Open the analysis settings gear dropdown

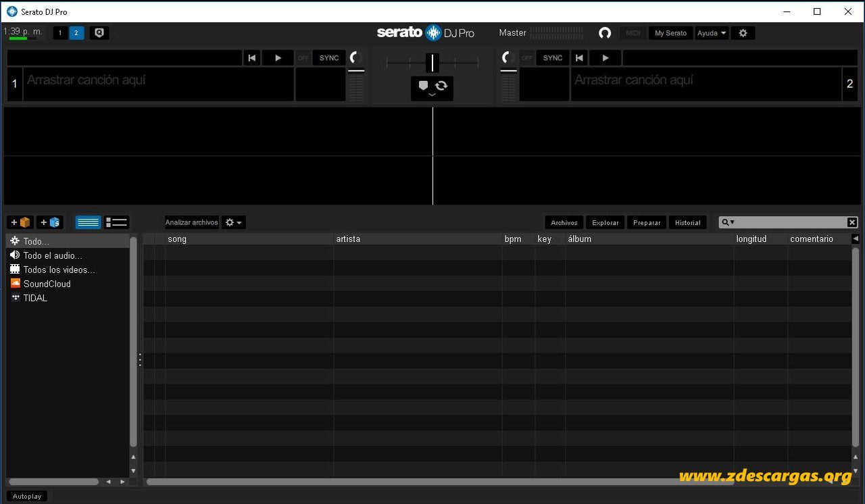tap(233, 222)
